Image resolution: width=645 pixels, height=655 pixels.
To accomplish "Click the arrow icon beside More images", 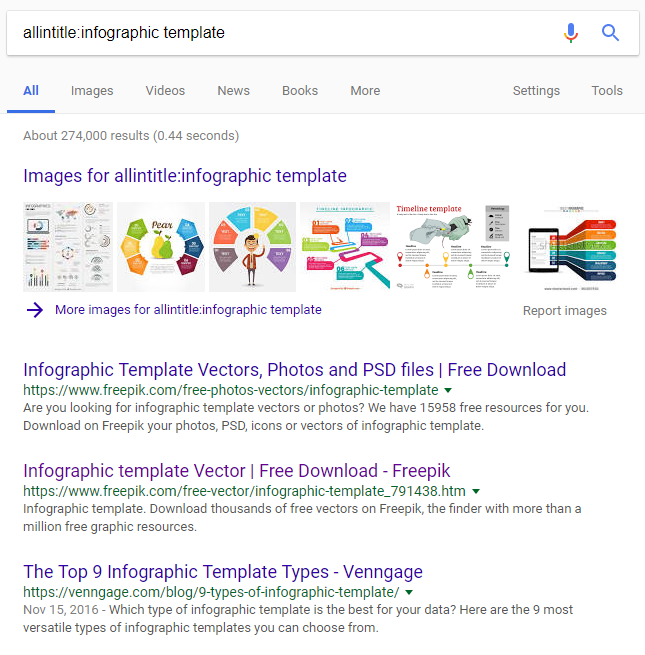I will 35,310.
